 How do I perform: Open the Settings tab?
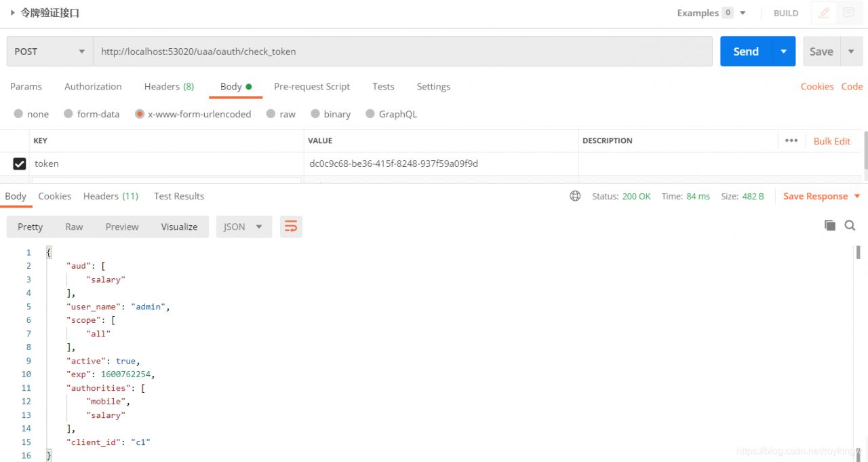(x=433, y=87)
